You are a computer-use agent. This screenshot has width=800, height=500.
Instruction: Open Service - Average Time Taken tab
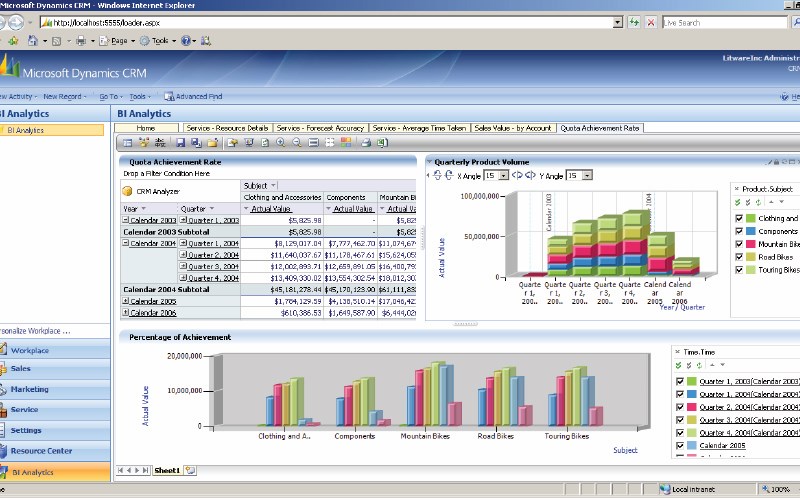(419, 128)
